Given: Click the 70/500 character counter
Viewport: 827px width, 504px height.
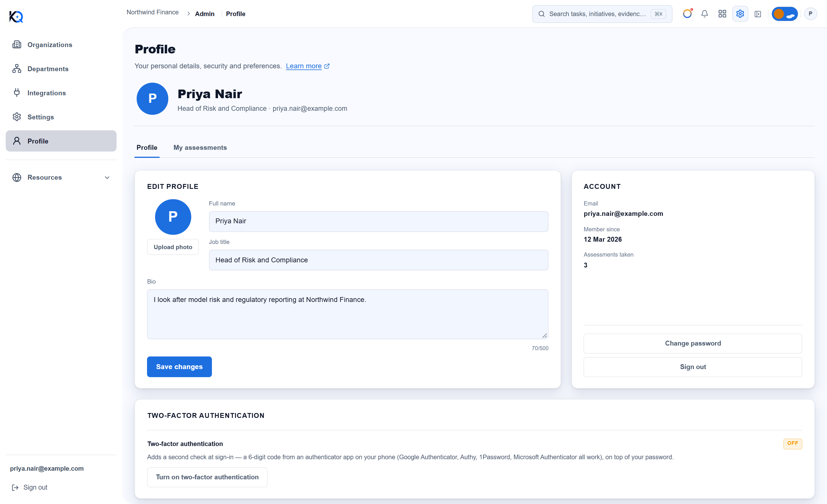Looking at the screenshot, I should pyautogui.click(x=540, y=348).
